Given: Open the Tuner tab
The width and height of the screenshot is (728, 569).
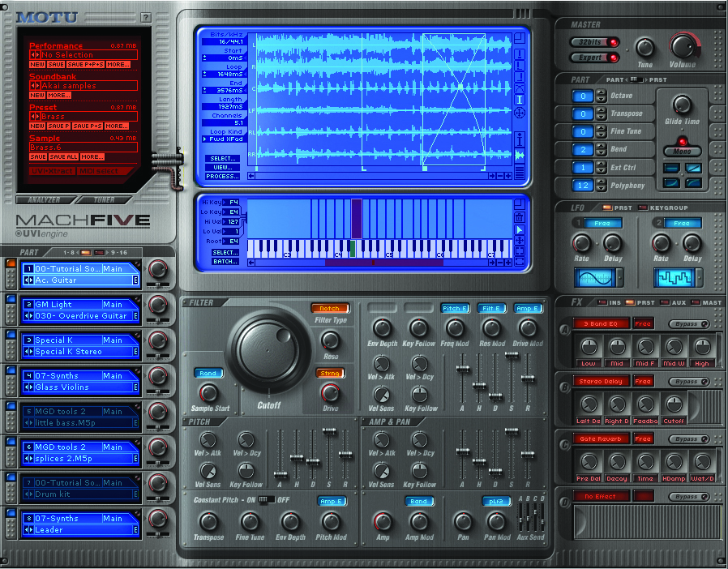Looking at the screenshot, I should 105,199.
